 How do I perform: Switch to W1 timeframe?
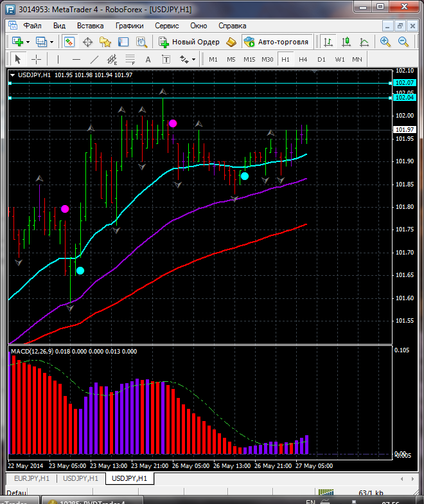(339, 59)
